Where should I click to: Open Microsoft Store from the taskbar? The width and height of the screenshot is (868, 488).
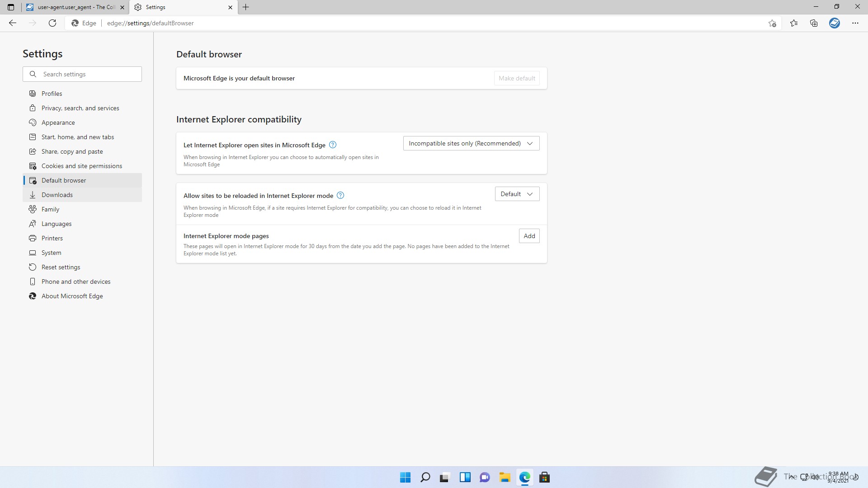tap(545, 477)
